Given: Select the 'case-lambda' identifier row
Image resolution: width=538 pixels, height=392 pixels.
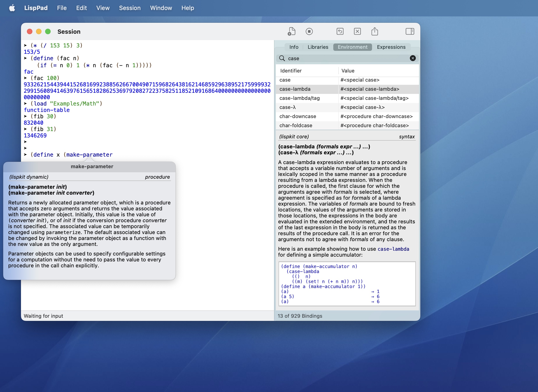Looking at the screenshot, I should coord(347,89).
